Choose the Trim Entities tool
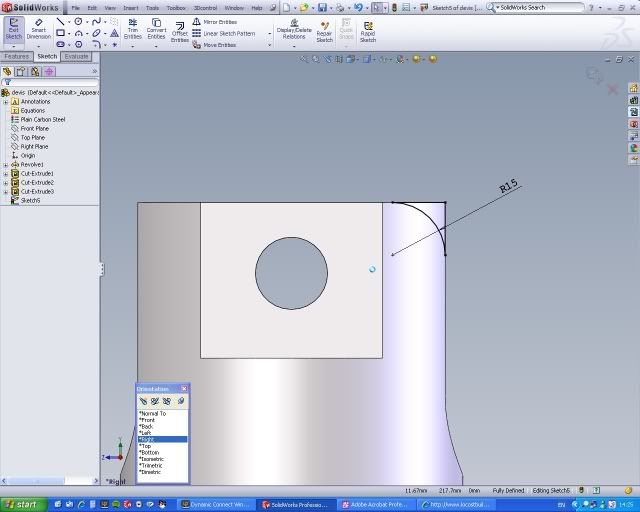 132,30
